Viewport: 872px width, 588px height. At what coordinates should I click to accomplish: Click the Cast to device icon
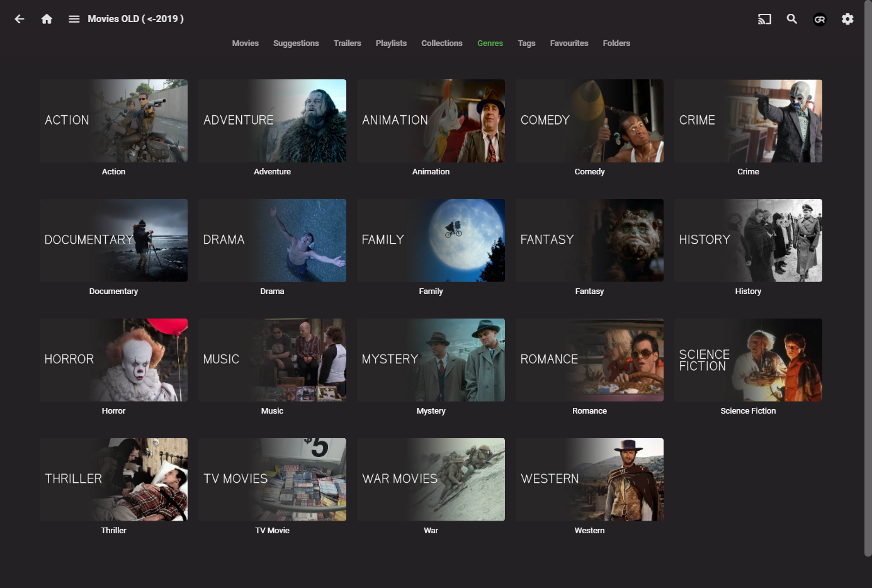(764, 19)
